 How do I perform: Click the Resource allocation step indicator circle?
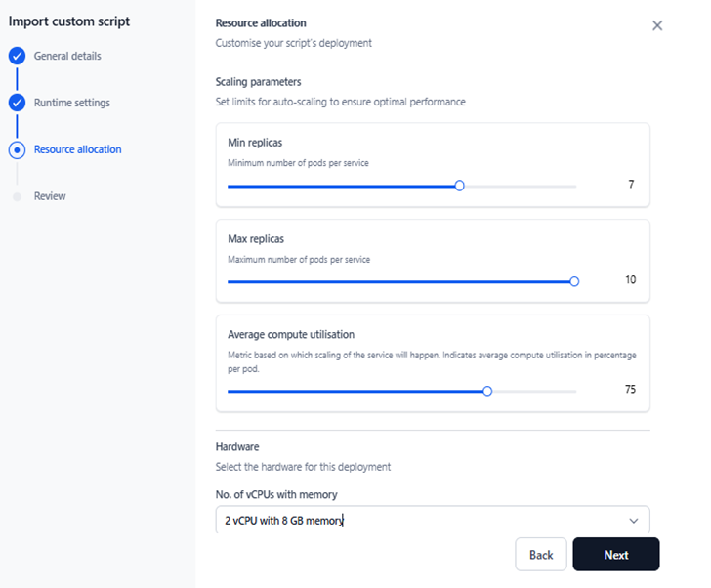click(x=17, y=149)
